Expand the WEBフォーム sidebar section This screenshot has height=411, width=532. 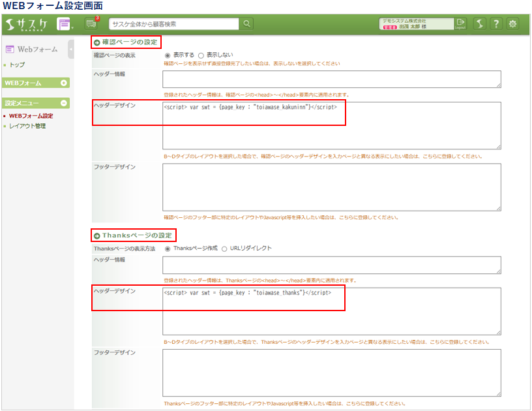tap(63, 83)
